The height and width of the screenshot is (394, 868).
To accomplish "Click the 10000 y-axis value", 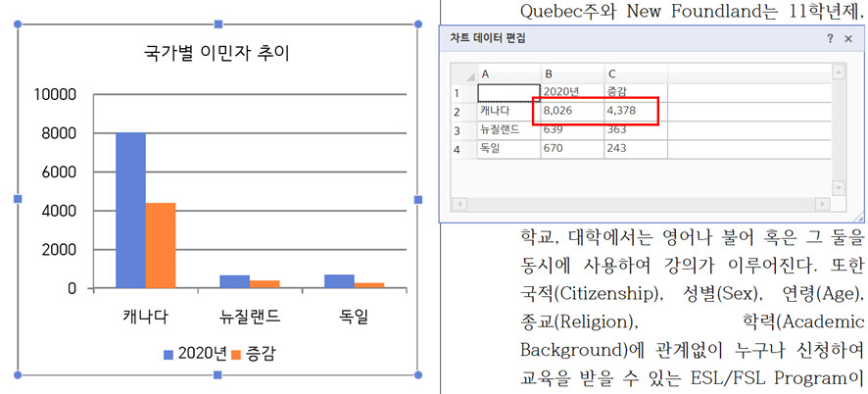I will pos(55,95).
